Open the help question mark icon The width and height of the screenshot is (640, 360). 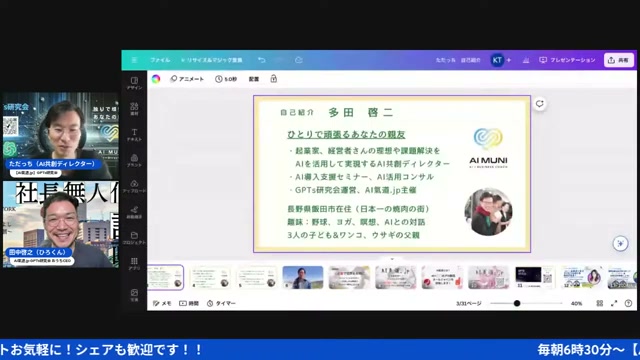[628, 303]
